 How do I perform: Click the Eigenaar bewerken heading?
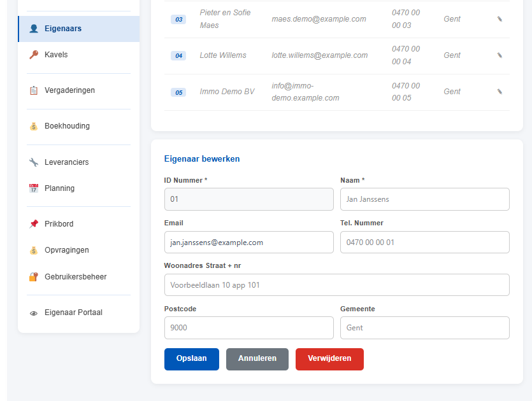(x=202, y=159)
